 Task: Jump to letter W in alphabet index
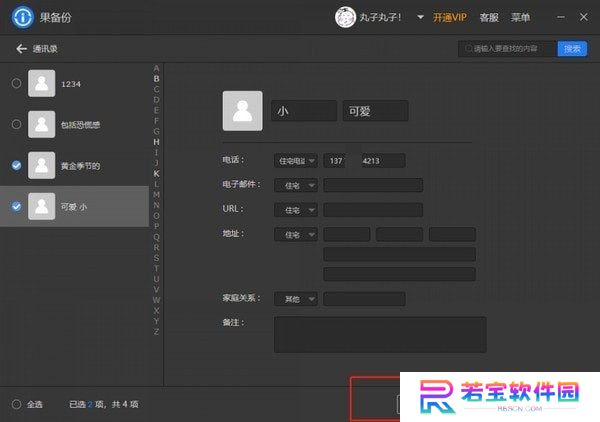[x=156, y=300]
